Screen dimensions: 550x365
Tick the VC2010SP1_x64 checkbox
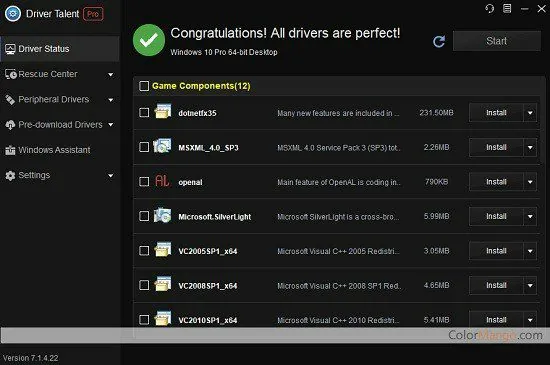144,320
